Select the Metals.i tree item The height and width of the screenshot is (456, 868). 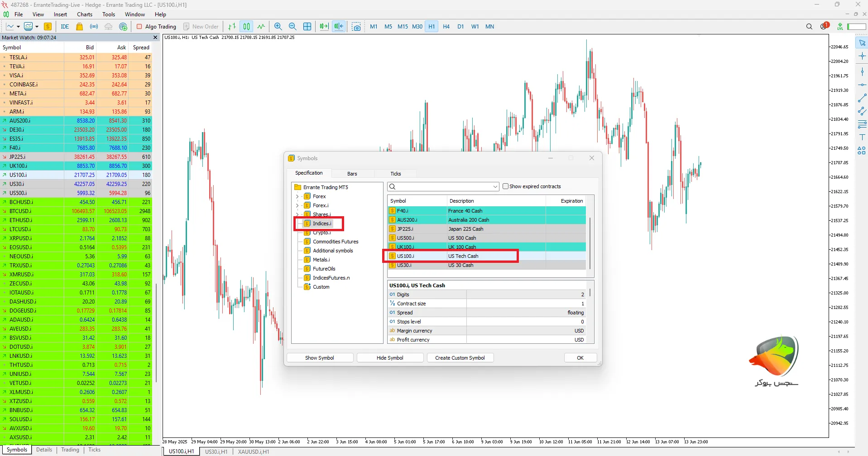(321, 260)
